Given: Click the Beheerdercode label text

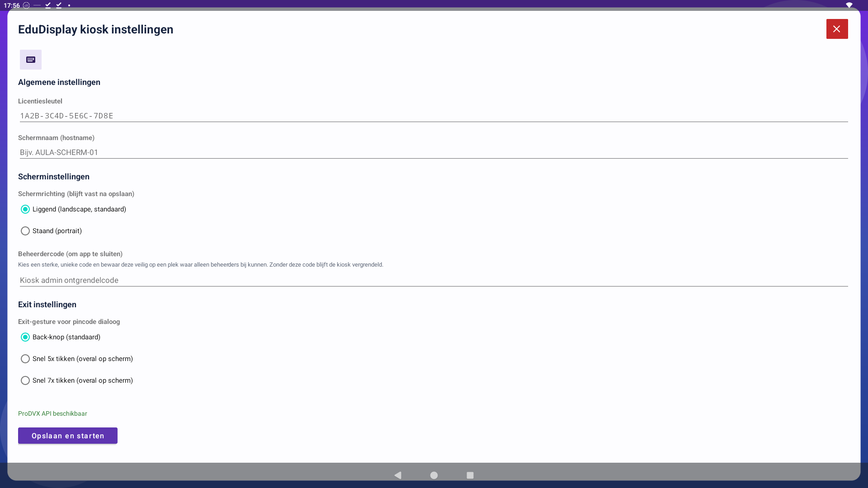Looking at the screenshot, I should pyautogui.click(x=71, y=254).
